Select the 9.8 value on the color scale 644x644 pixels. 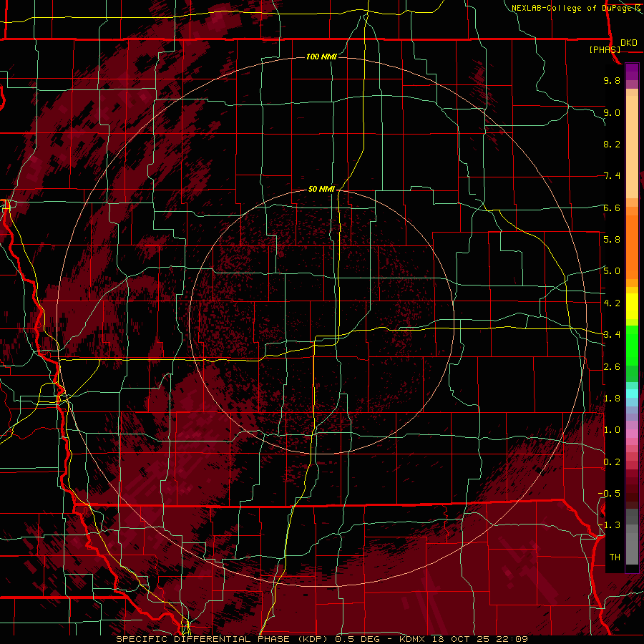click(x=612, y=80)
